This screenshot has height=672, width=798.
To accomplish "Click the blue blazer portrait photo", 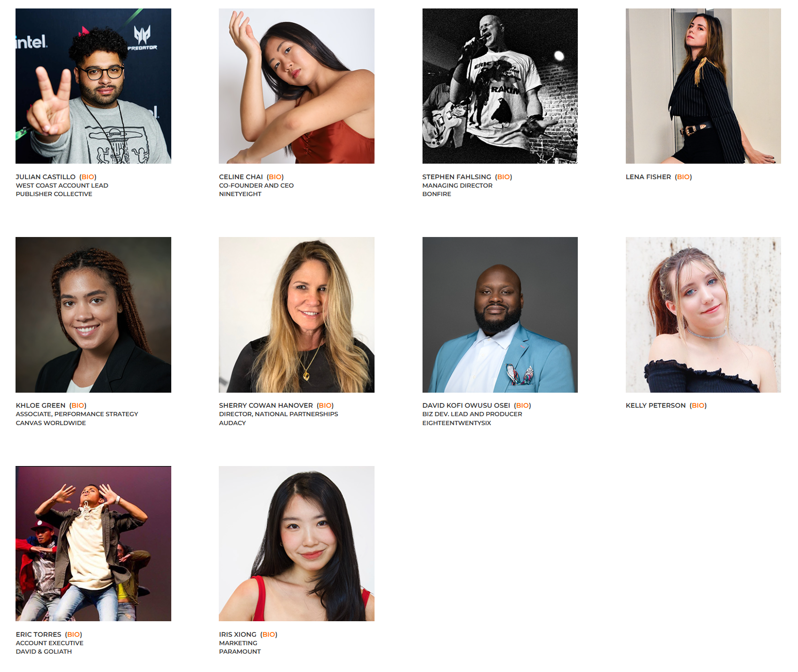I will click(x=500, y=315).
